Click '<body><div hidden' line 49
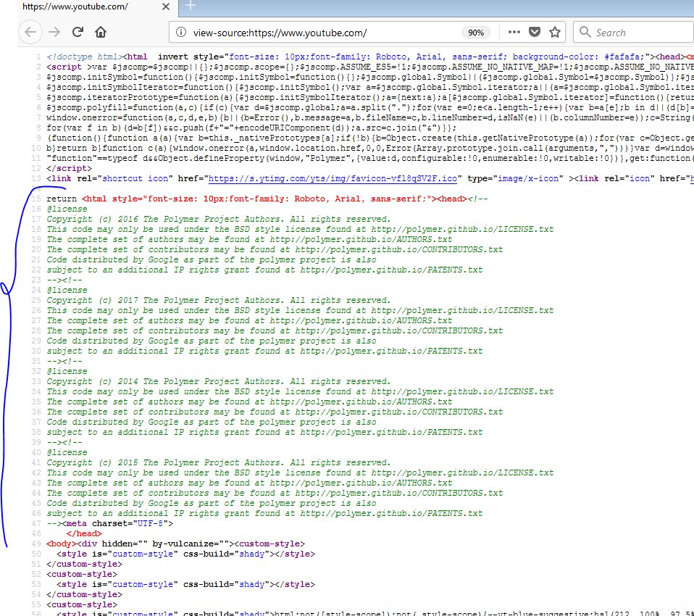Viewport: 694px width, 616px height. 176,544
